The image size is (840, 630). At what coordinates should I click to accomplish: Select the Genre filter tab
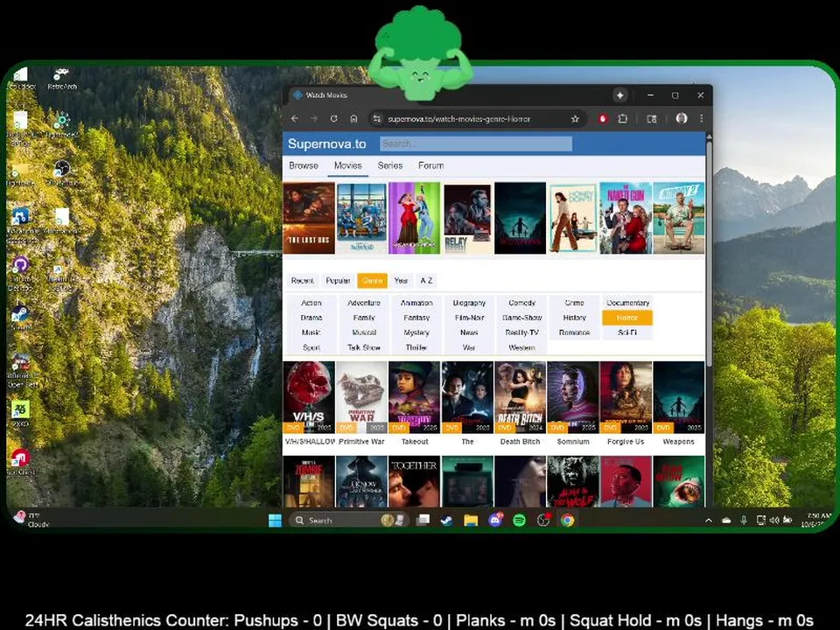tap(373, 281)
